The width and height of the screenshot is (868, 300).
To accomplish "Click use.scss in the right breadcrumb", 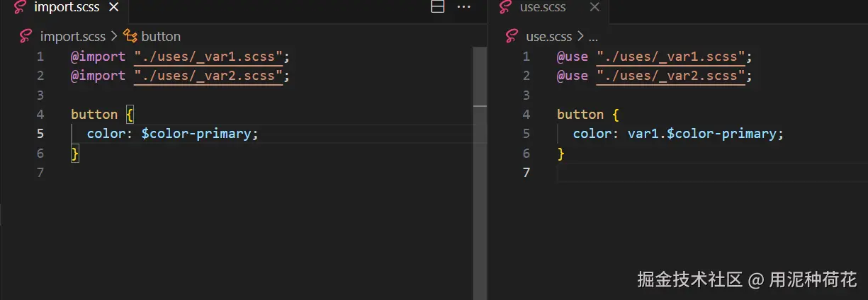I will tap(549, 36).
